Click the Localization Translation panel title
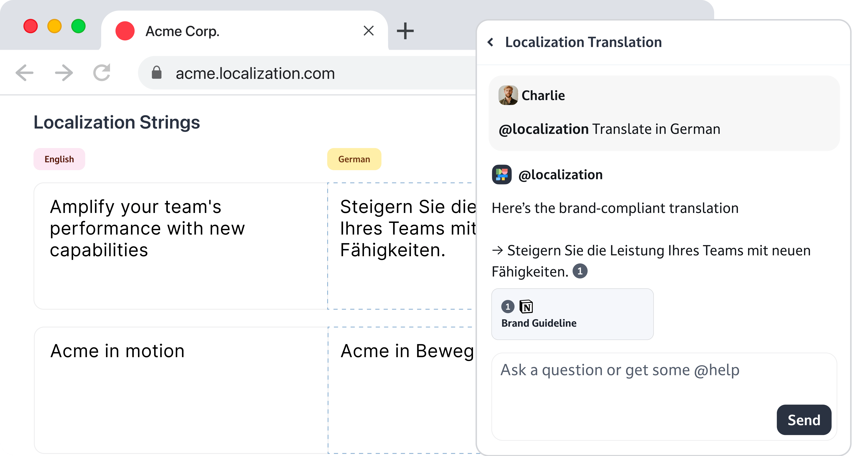This screenshot has width=868, height=456. pos(584,42)
